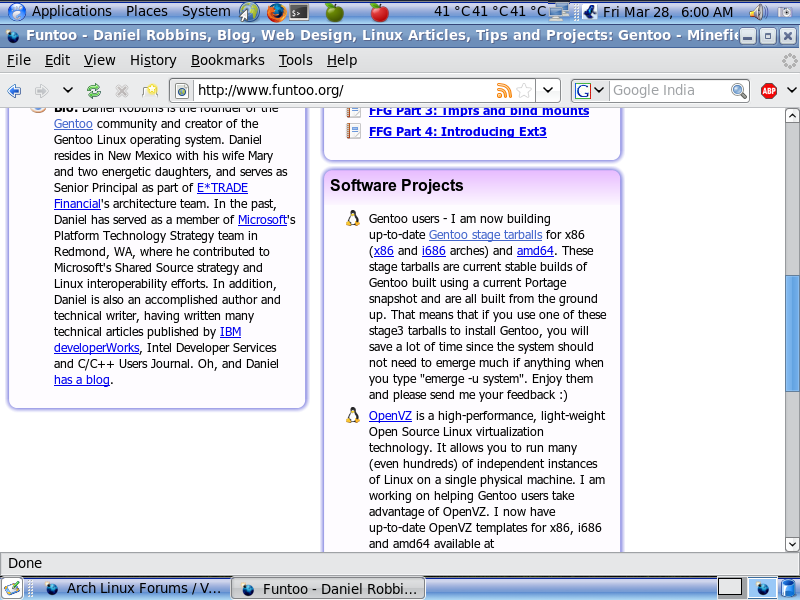Open the back/forward history dropdown arrow

68,90
